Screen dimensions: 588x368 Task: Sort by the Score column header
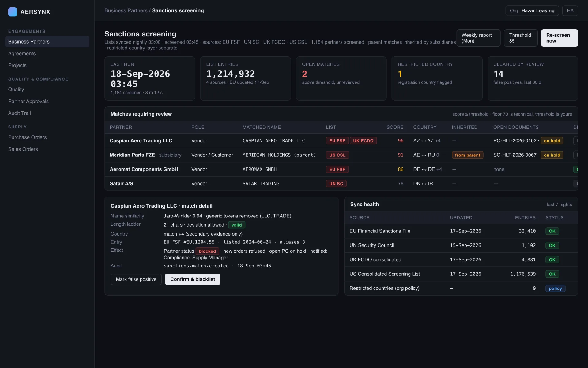click(395, 127)
